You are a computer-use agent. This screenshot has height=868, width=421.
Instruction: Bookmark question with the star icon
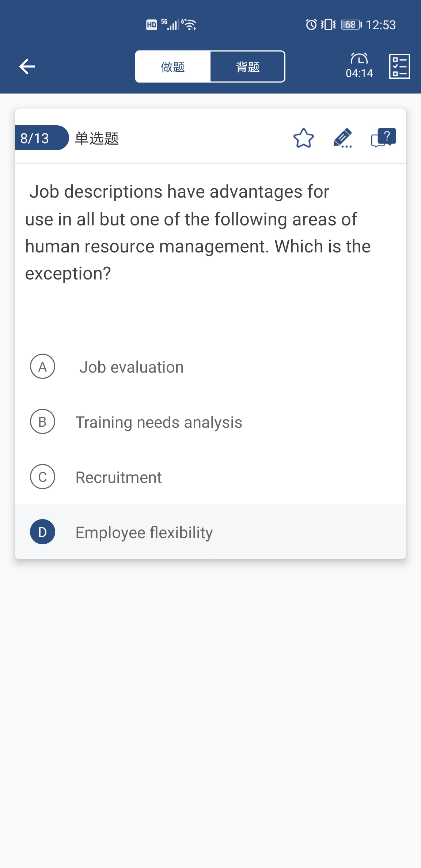point(303,138)
